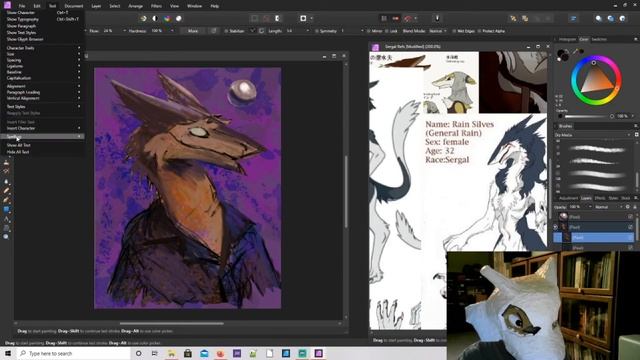
Task: Open the Colour panel options menu
Action: [x=636, y=39]
